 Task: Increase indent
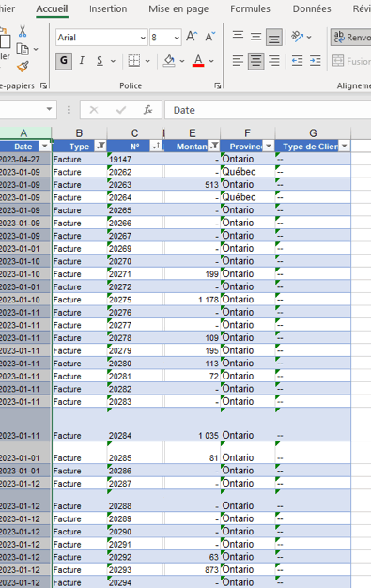point(315,61)
